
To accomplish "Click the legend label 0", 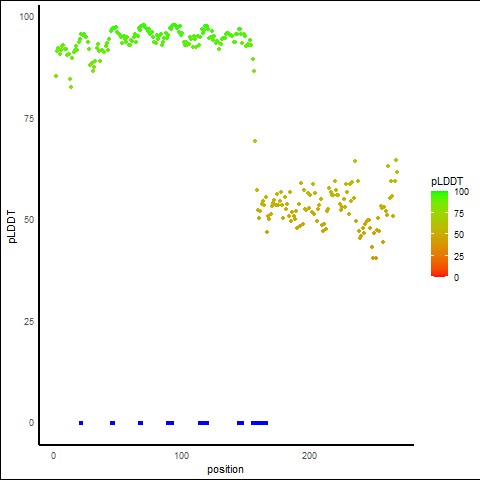I will click(x=456, y=277).
